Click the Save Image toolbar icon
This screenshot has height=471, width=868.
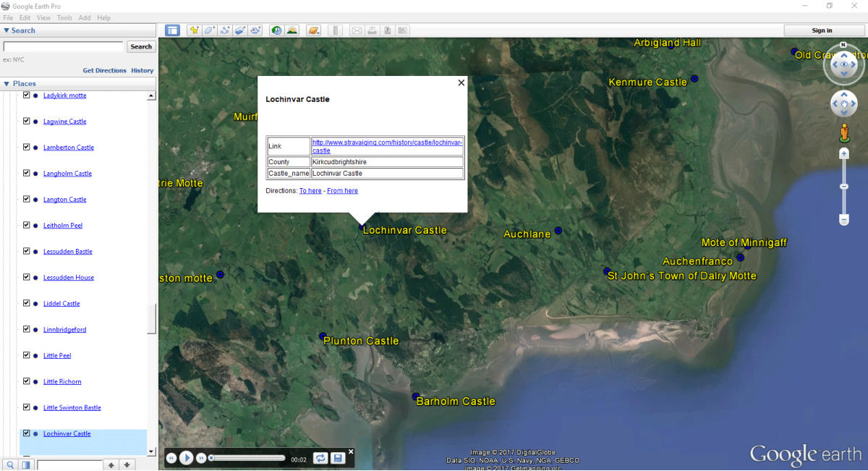(x=387, y=30)
